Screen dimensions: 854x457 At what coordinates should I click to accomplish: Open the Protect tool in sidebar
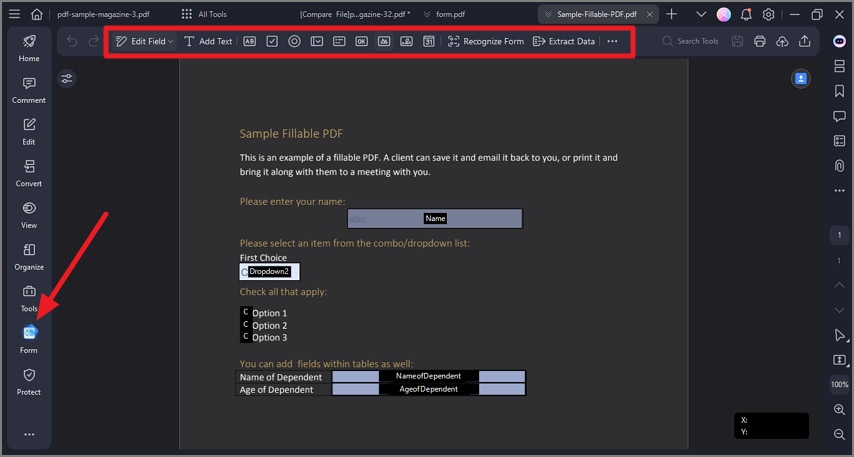point(29,382)
